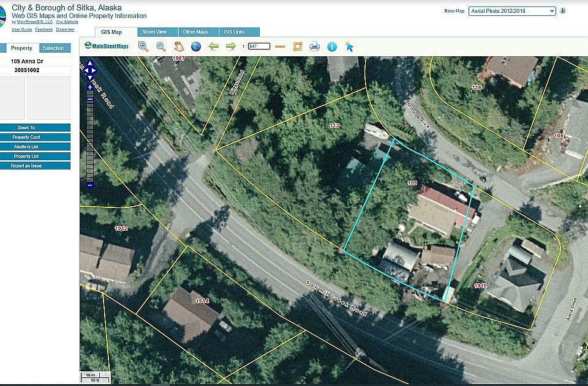This screenshot has height=386, width=588.
Task: Open the Property Card
Action: tap(35, 137)
